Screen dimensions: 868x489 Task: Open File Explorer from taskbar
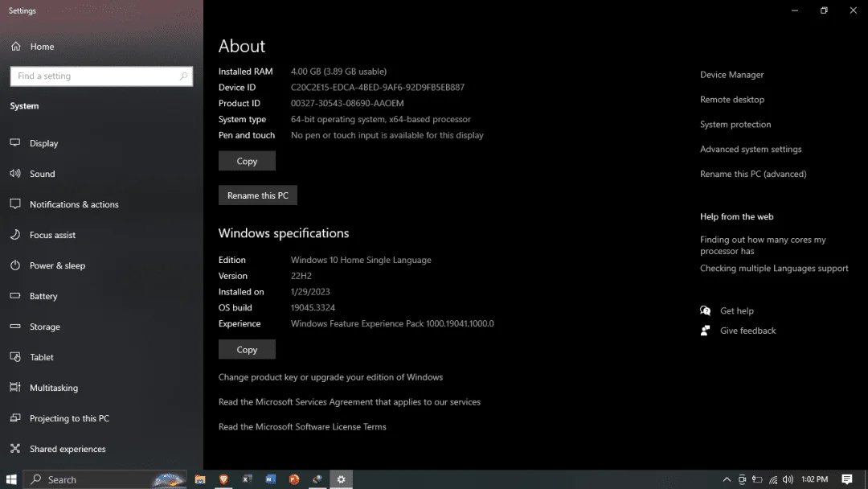tap(200, 479)
